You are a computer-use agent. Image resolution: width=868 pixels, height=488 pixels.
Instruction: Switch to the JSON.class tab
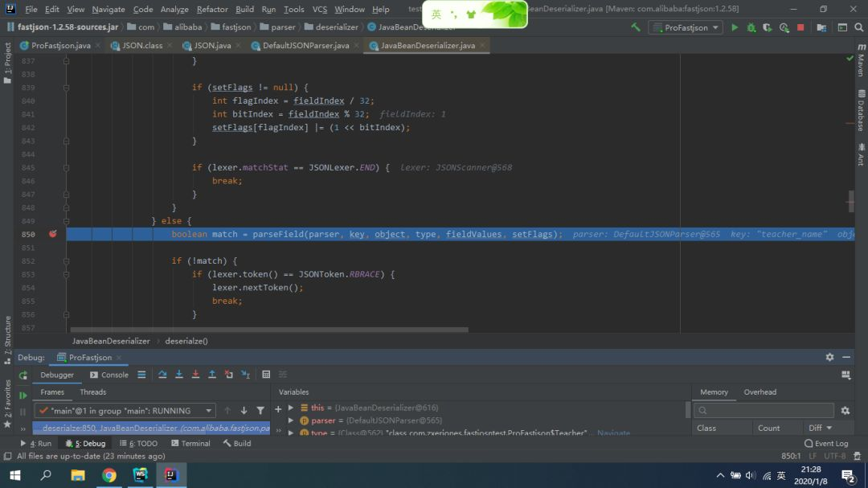click(x=142, y=45)
